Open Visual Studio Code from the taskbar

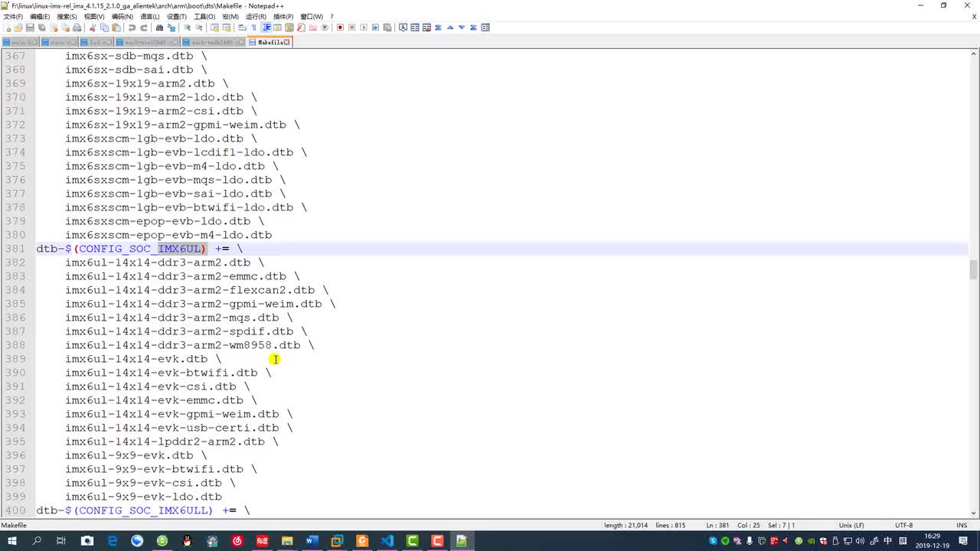(x=387, y=541)
